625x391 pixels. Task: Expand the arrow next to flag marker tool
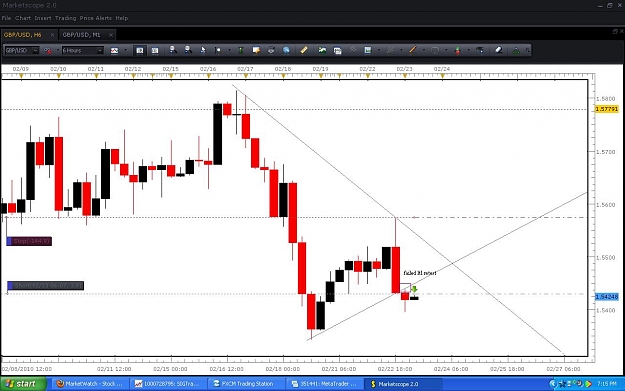tap(229, 50)
